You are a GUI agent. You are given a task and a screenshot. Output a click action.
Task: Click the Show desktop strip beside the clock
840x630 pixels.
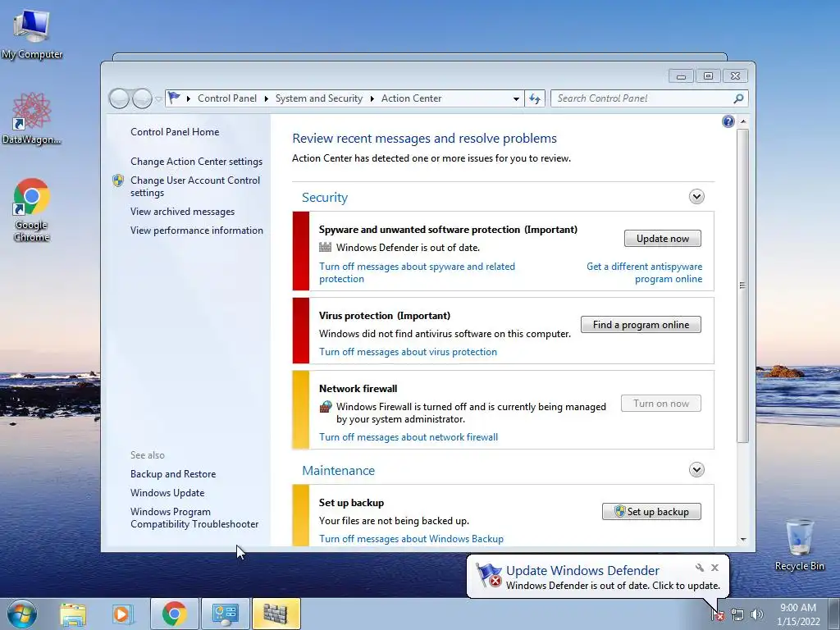tap(834, 614)
